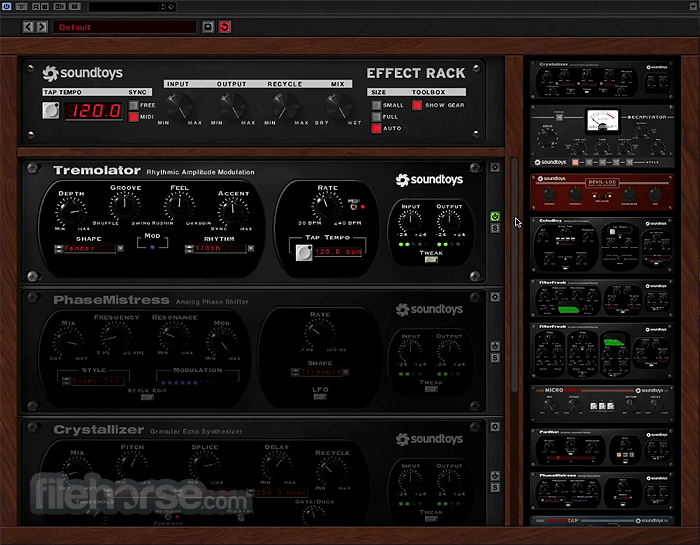Click the PhaseMistress Resonance knob
This screenshot has width=700, height=545.
[173, 336]
